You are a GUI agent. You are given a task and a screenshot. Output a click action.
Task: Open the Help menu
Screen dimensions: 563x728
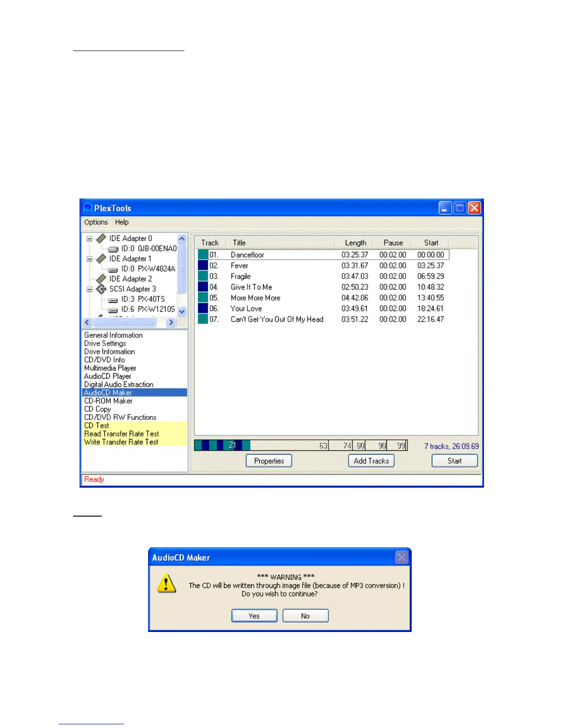pos(122,222)
